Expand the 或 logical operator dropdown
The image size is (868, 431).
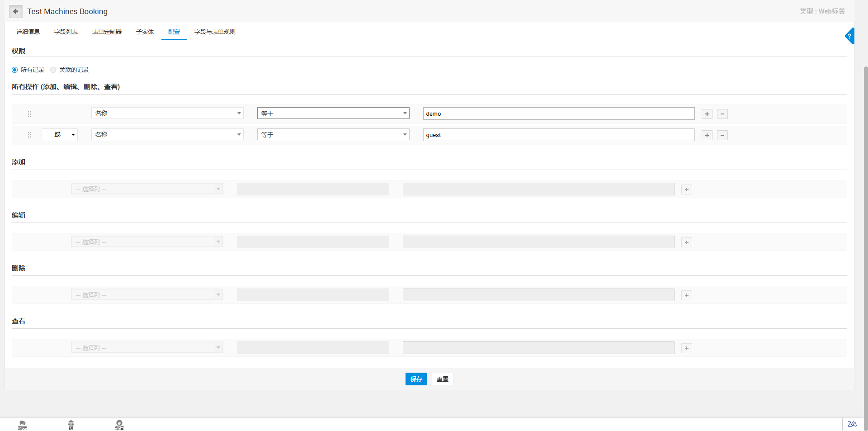pos(60,135)
